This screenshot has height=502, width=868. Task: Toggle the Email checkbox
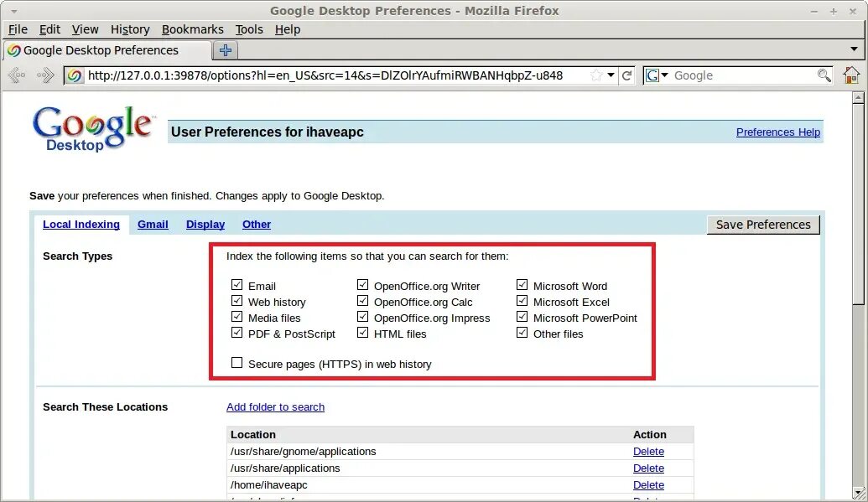point(237,284)
